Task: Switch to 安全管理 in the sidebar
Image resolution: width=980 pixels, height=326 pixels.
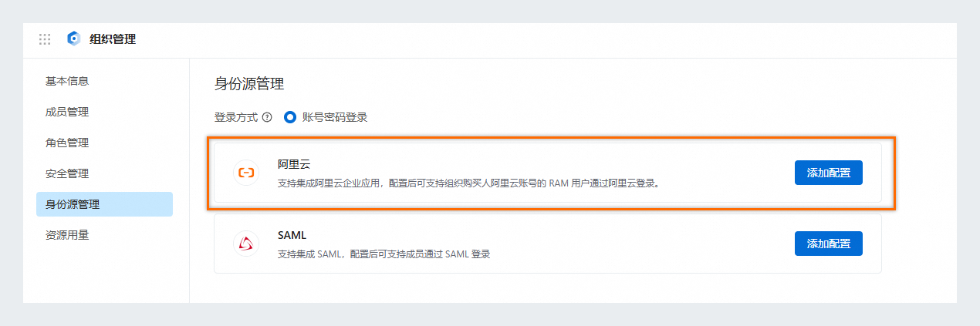Action: (67, 173)
